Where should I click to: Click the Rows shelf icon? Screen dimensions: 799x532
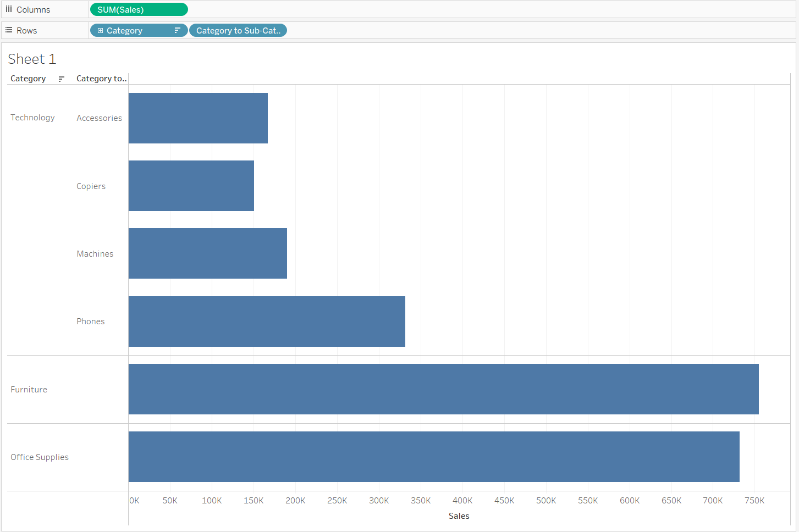pos(9,30)
